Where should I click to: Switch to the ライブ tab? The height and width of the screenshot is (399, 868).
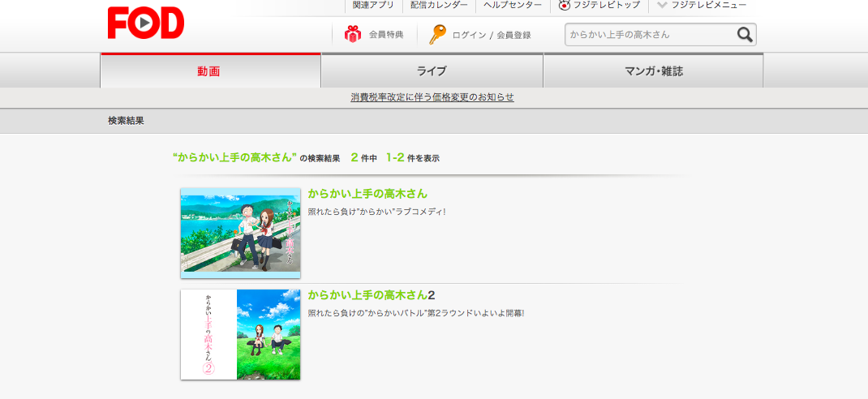(x=432, y=71)
